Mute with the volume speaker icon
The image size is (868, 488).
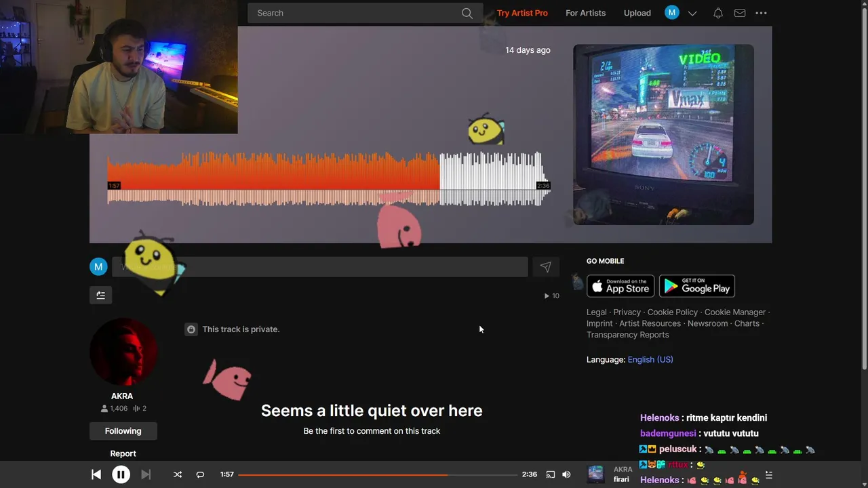point(566,474)
